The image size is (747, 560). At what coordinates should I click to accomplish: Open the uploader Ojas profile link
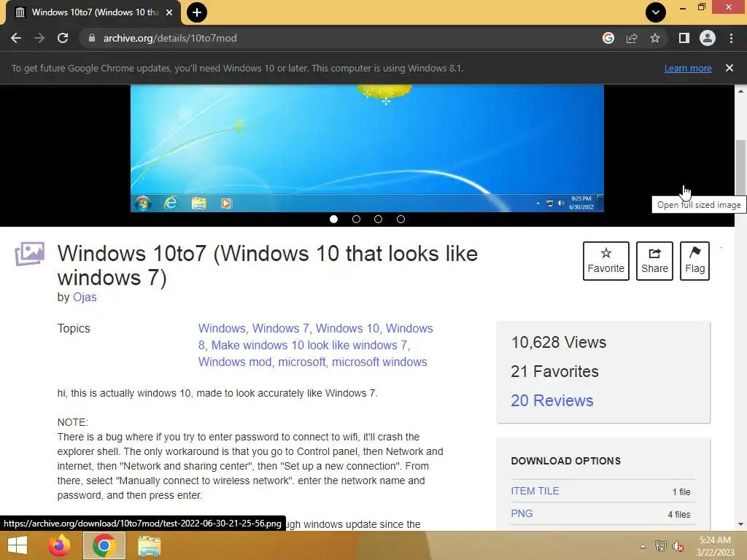(x=85, y=297)
